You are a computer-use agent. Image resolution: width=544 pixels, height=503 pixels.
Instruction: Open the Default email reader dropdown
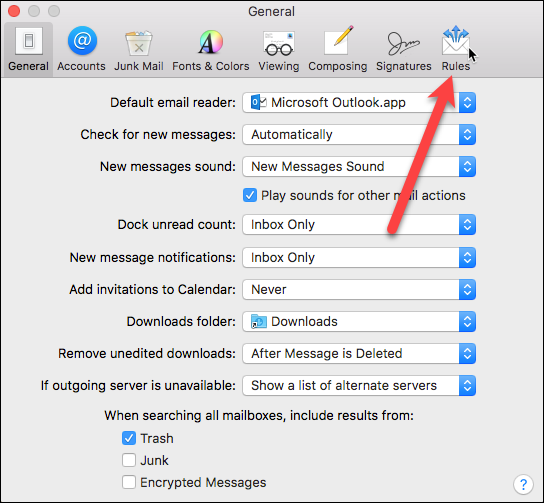pos(359,103)
